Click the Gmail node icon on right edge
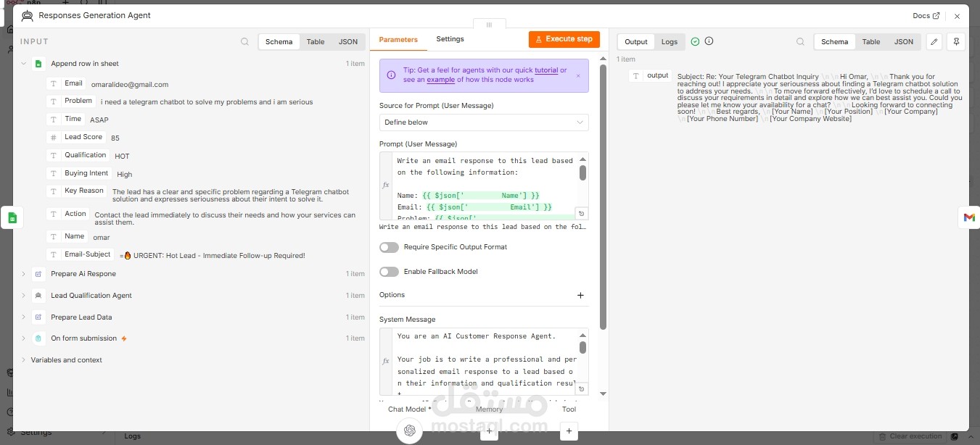Image resolution: width=980 pixels, height=445 pixels. 969,217
